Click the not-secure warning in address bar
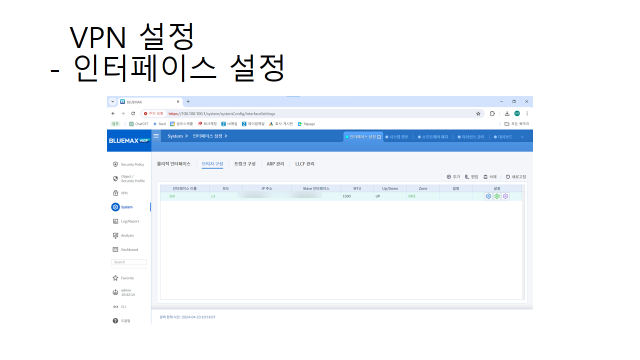The image size is (640, 360). (153, 113)
